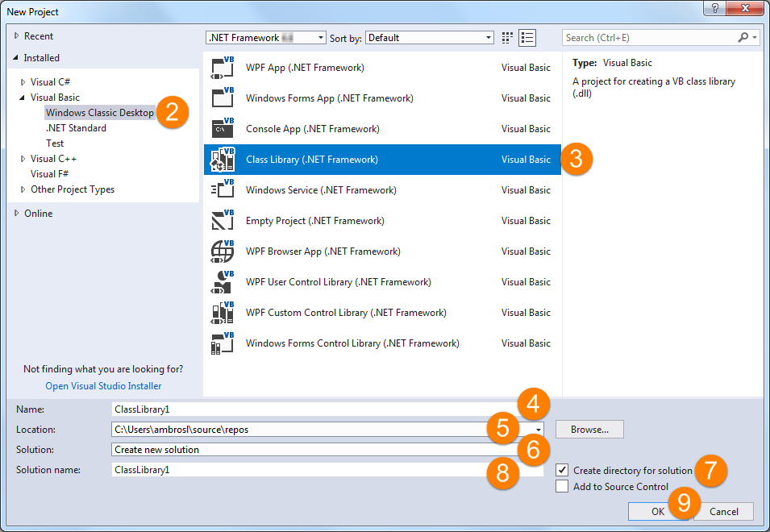Image resolution: width=770 pixels, height=532 pixels.
Task: Select Windows Service (.NET Framework) template
Action: point(382,190)
